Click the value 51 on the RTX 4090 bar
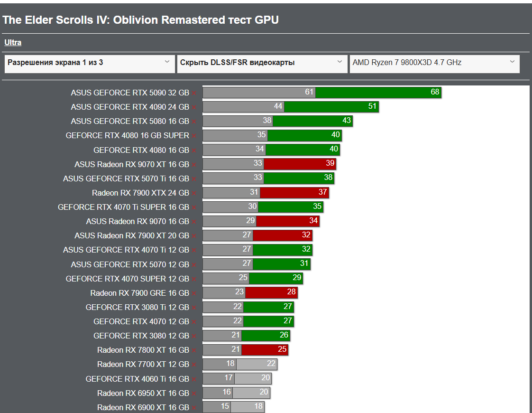Viewport: 532px width, 413px height. tap(372, 106)
